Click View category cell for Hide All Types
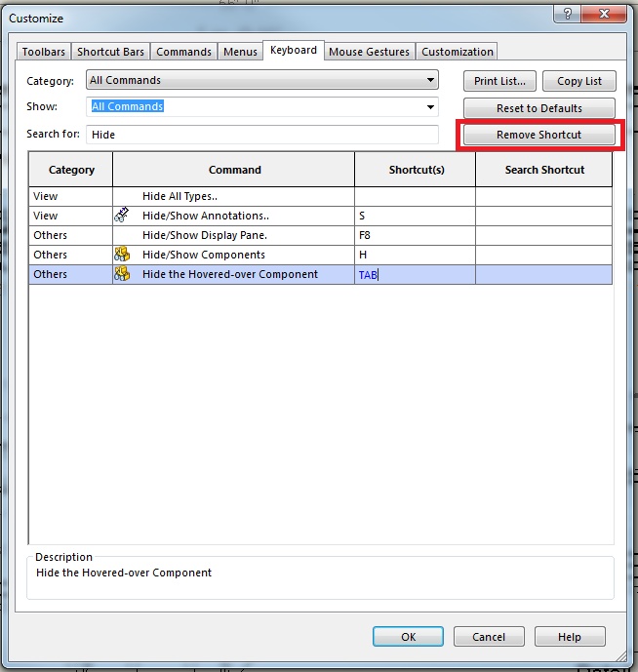 tap(71, 196)
